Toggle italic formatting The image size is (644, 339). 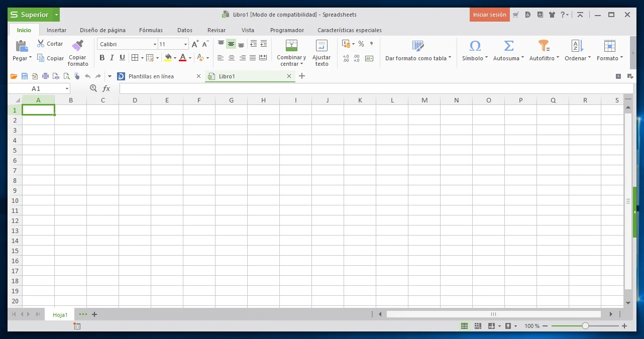click(x=112, y=58)
